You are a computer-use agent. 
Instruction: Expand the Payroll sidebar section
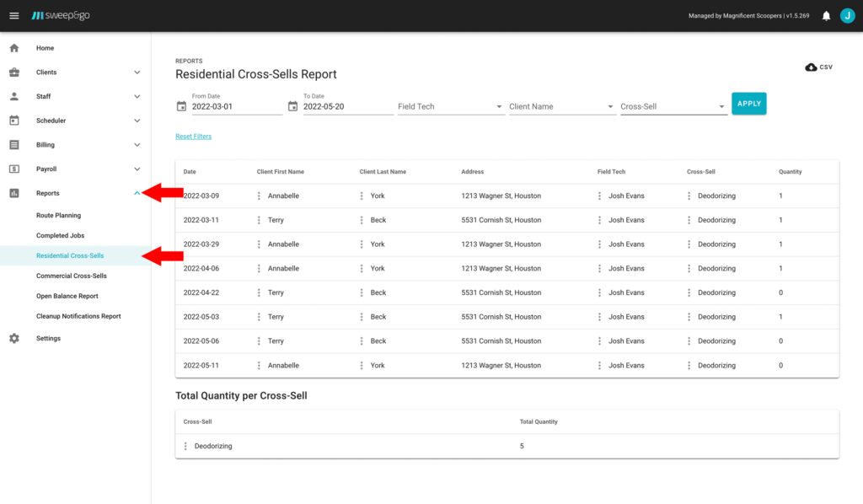[x=137, y=169]
